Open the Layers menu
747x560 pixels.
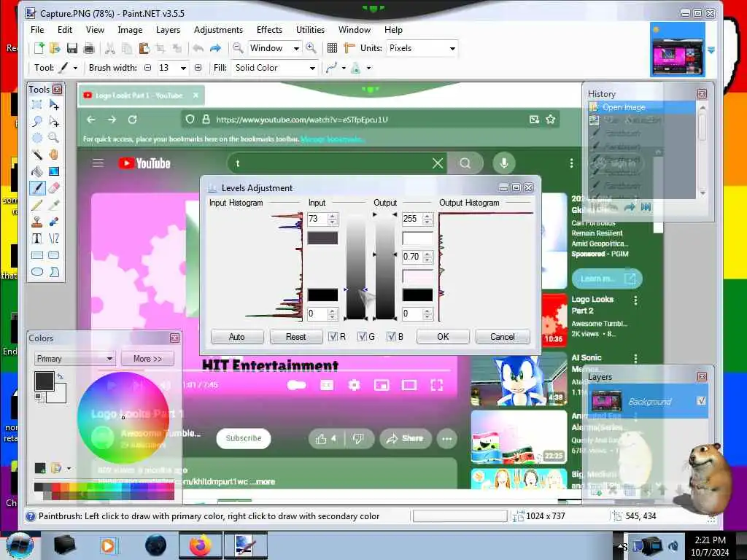pyautogui.click(x=169, y=29)
